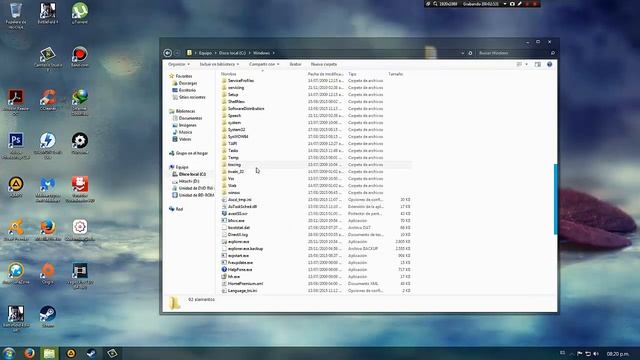
Task: Select the SoftwareDistribution folder
Action: coord(246,109)
